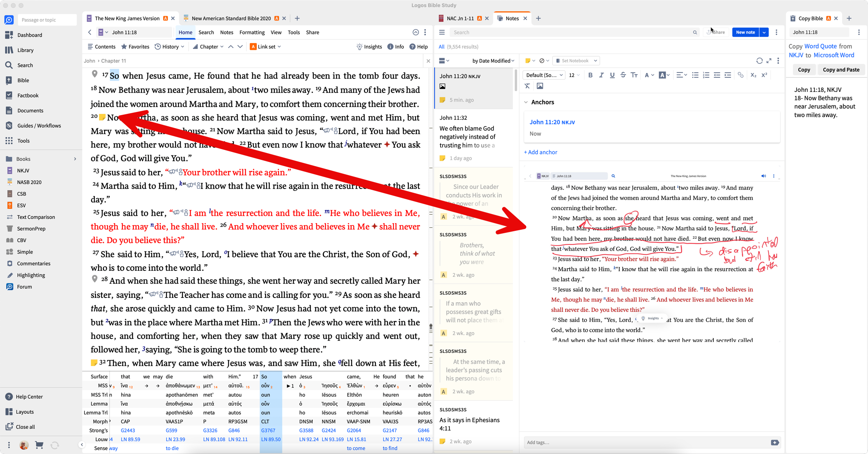
Task: Click the sync refresh icon in notes
Action: point(759,61)
